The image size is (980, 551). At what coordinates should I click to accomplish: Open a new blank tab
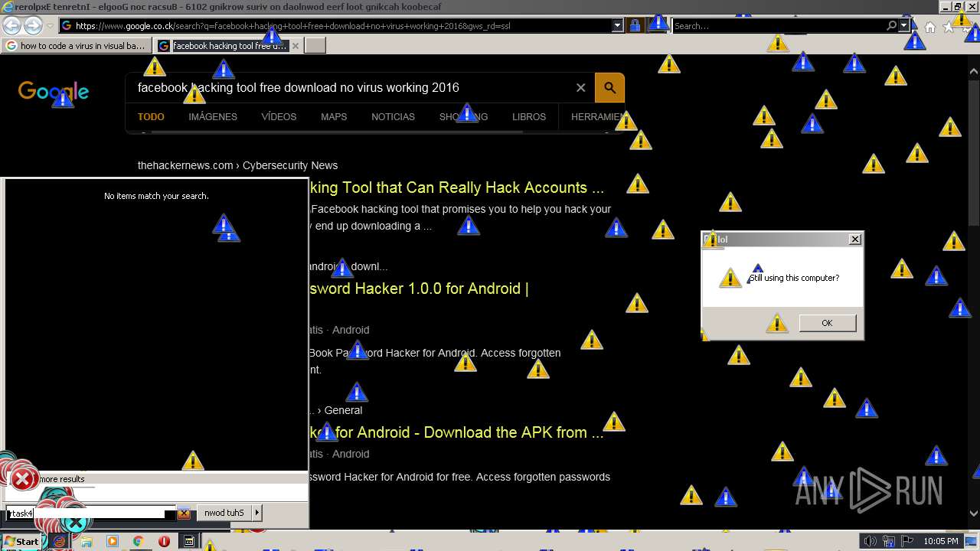[x=315, y=46]
